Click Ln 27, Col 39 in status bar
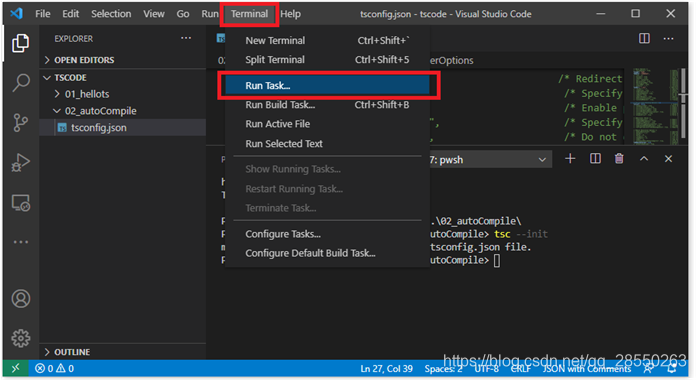The height and width of the screenshot is (380, 697). (386, 368)
